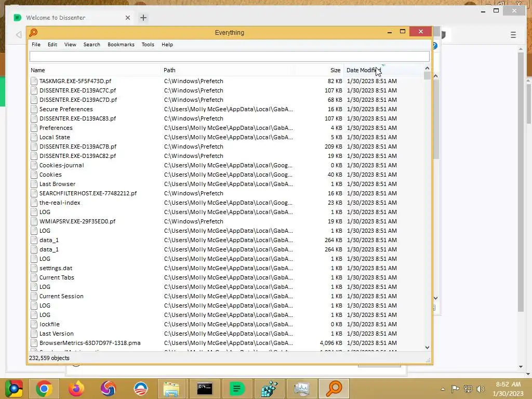The image size is (532, 399).
Task: Click the network tray icon
Action: (x=468, y=389)
